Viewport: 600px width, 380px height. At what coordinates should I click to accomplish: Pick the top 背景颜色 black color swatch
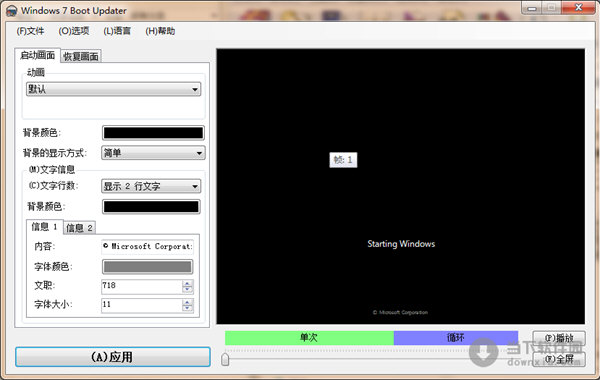point(153,133)
